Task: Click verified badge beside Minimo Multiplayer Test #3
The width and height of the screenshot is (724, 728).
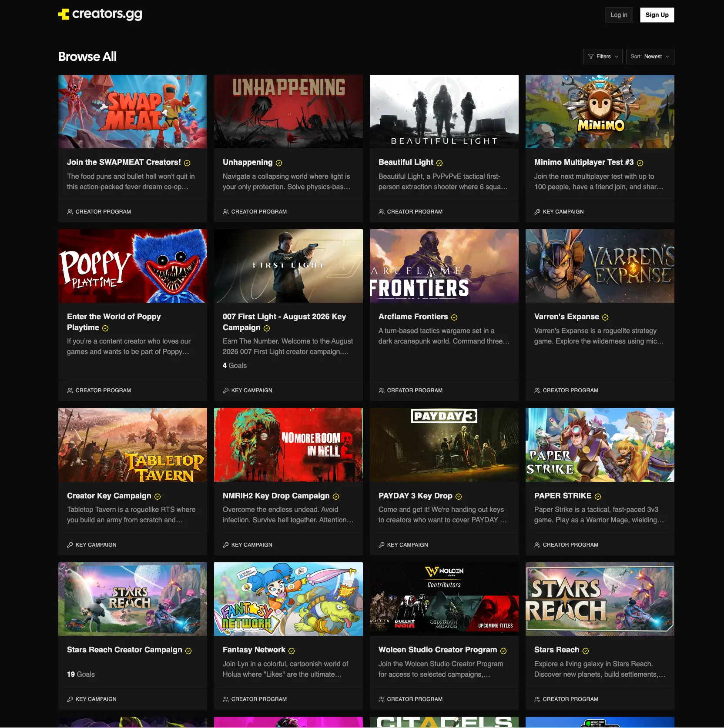Action: 640,163
